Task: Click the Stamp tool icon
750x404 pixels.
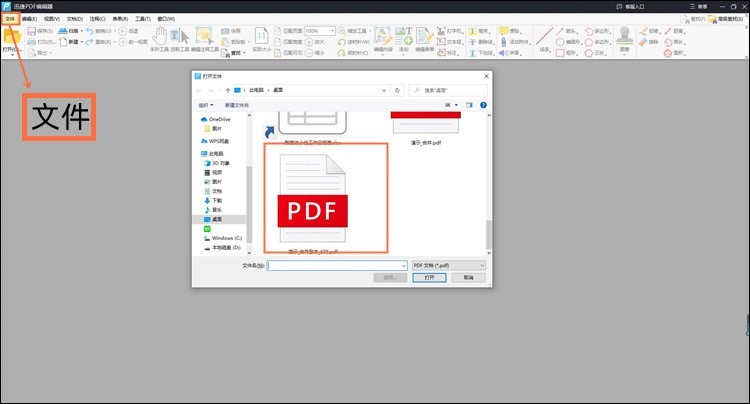Action: click(624, 36)
